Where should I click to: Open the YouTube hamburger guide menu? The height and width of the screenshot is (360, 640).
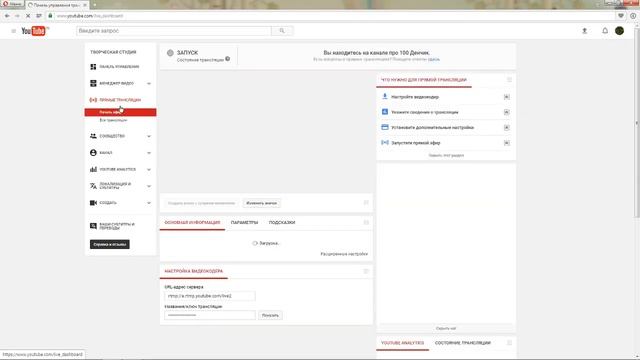coord(13,31)
